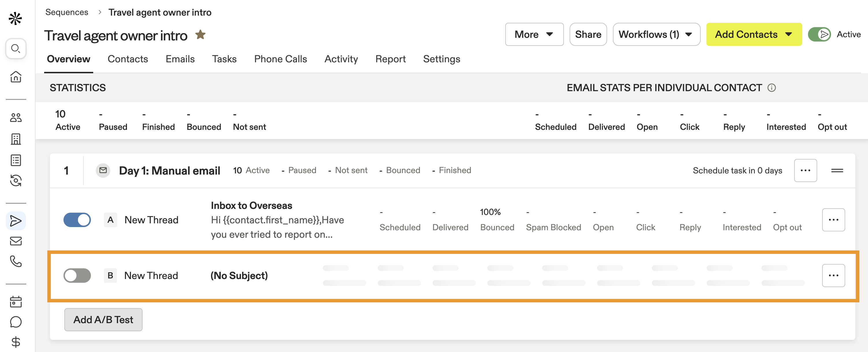
Task: Open the Contacts (people) icon in sidebar
Action: (x=16, y=117)
